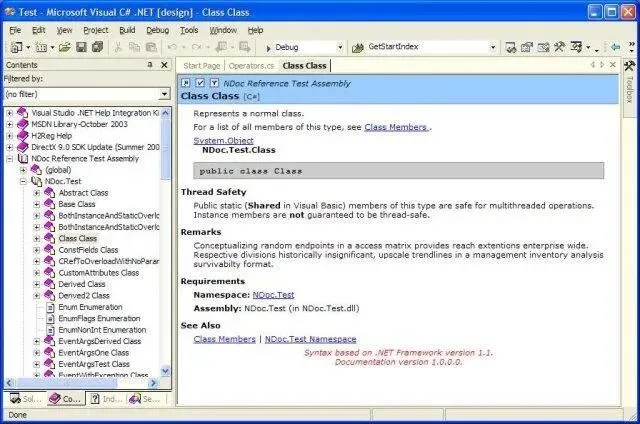This screenshot has width=640, height=424.
Task: Click the Class View toolbar icon
Action: pos(576,47)
